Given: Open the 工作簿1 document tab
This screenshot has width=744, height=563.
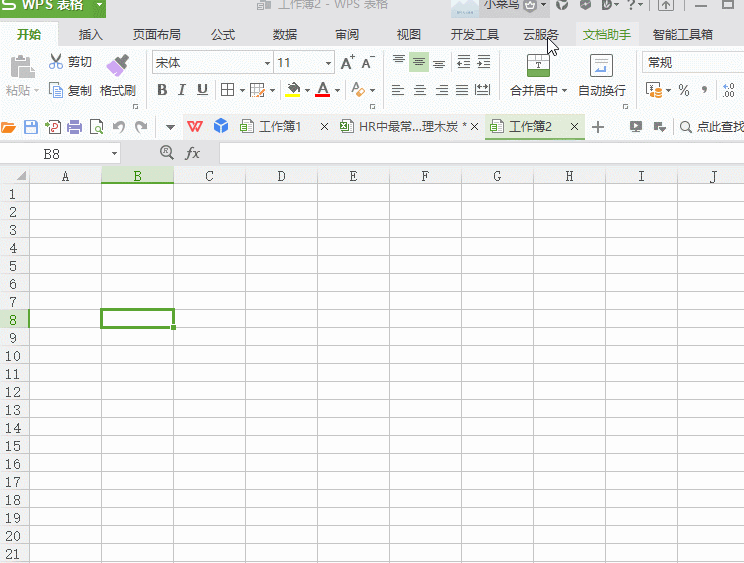Looking at the screenshot, I should (x=280, y=127).
